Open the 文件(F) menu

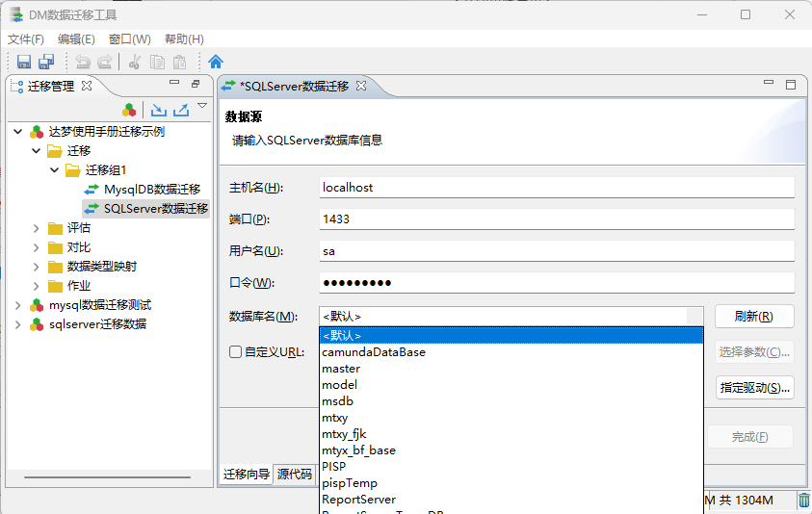(x=25, y=39)
